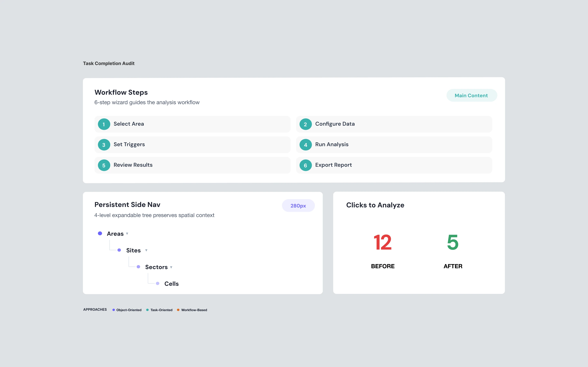
Task: Click the Areas node bullet
Action: tap(100, 233)
